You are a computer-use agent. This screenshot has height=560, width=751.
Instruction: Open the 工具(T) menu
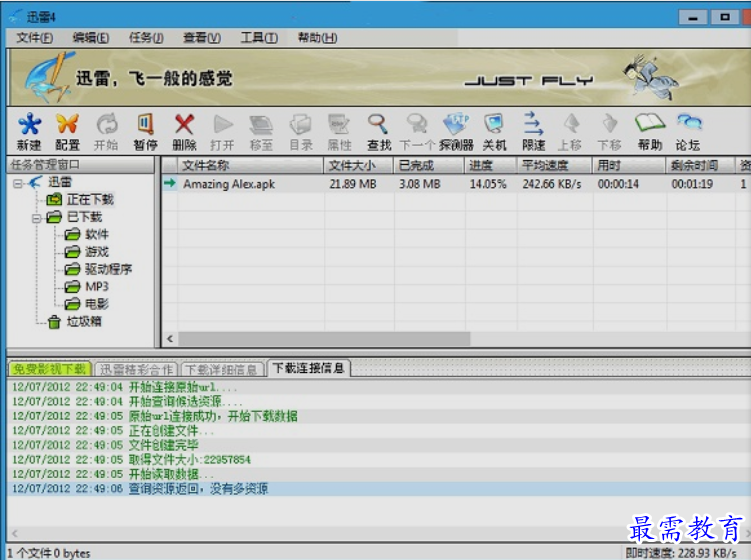259,37
